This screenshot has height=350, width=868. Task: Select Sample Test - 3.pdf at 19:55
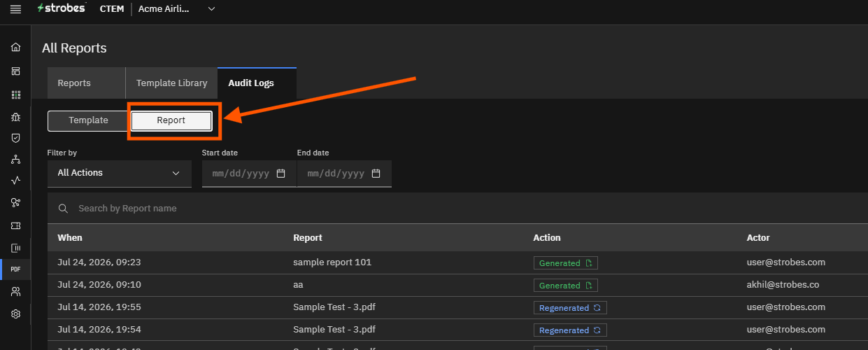pyautogui.click(x=334, y=307)
